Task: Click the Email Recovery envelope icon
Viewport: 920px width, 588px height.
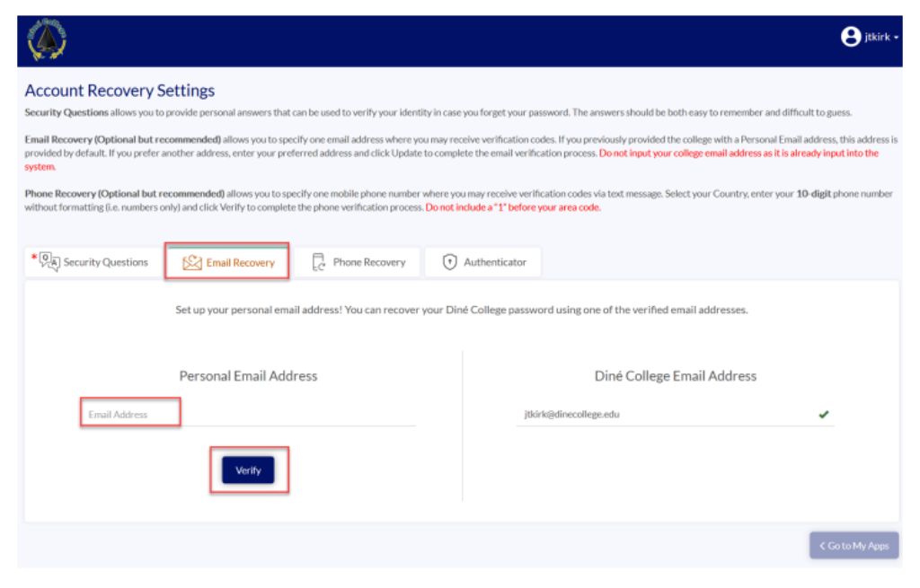Action: 192,263
